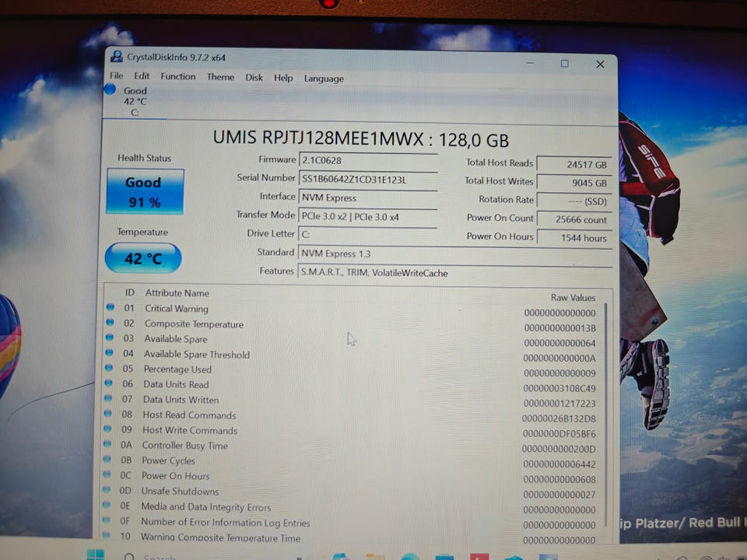
Task: Click the Firmware field showing 2.1C0628
Action: [x=368, y=161]
